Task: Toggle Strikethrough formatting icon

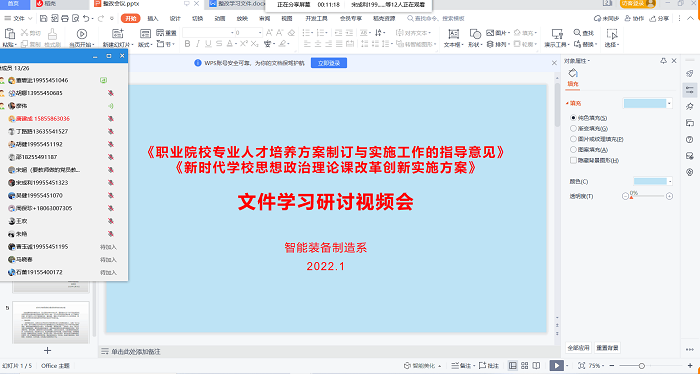Action: (x=219, y=44)
